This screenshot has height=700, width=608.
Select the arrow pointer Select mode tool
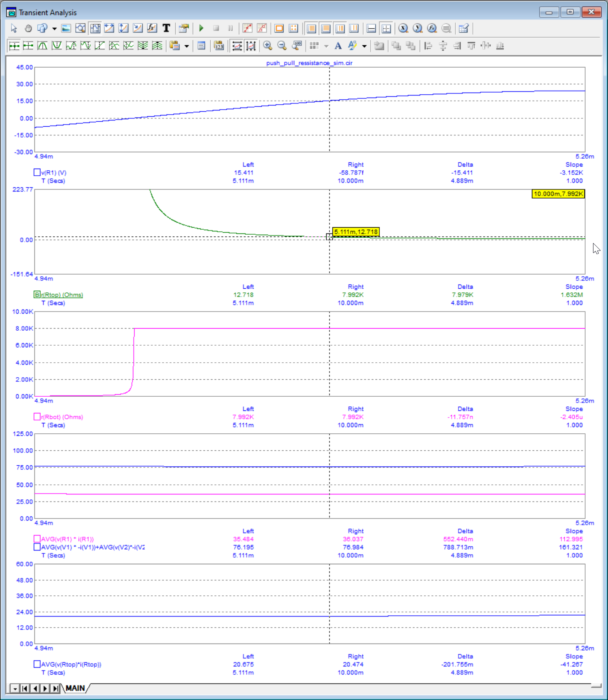click(14, 28)
